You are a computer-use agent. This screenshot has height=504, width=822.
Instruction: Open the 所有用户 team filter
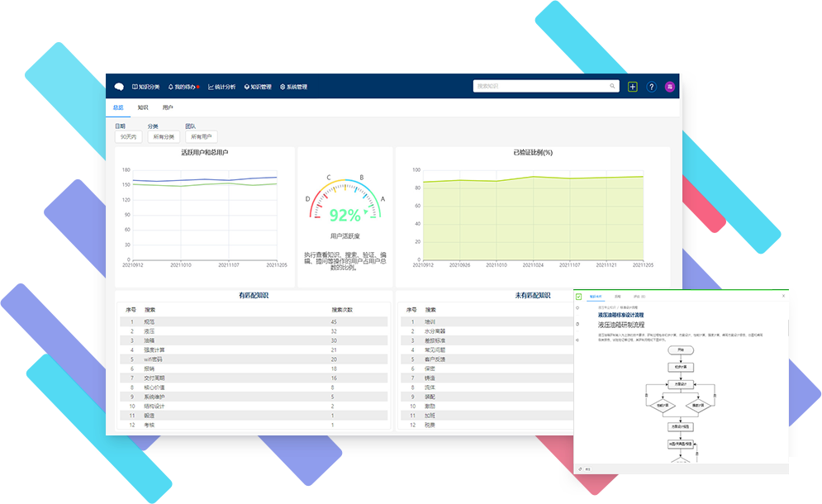click(x=201, y=137)
